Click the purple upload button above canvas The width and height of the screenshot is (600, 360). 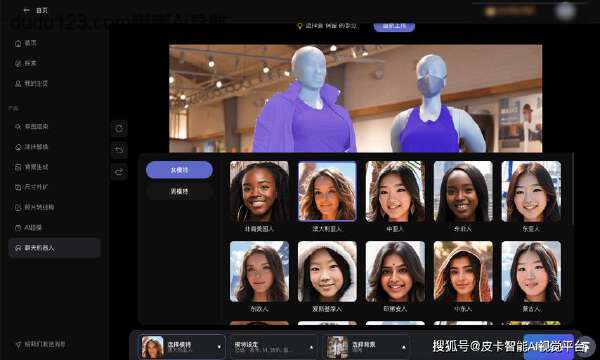point(394,26)
